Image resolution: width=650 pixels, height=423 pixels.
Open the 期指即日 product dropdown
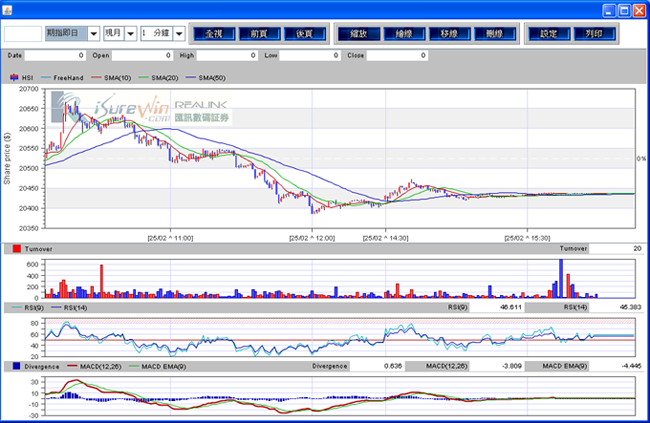tap(94, 34)
